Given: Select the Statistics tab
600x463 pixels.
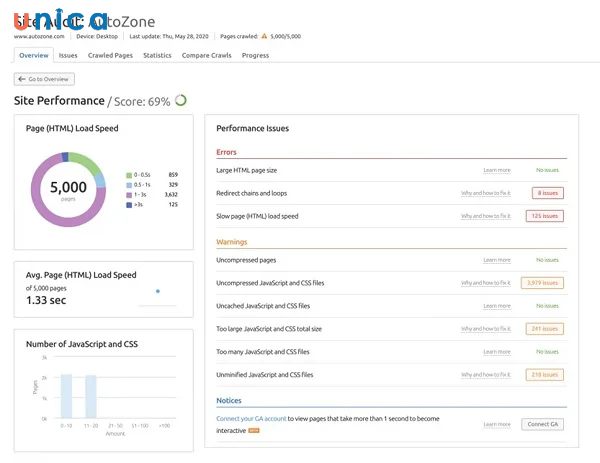Looking at the screenshot, I should 157,56.
